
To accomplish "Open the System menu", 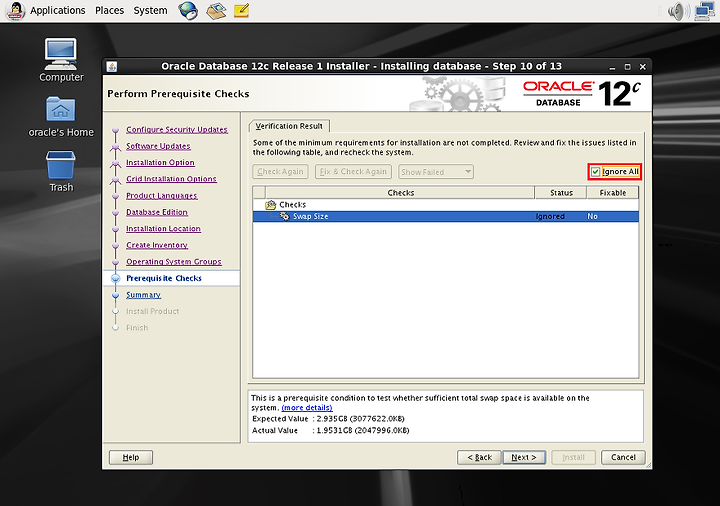I will (x=150, y=10).
